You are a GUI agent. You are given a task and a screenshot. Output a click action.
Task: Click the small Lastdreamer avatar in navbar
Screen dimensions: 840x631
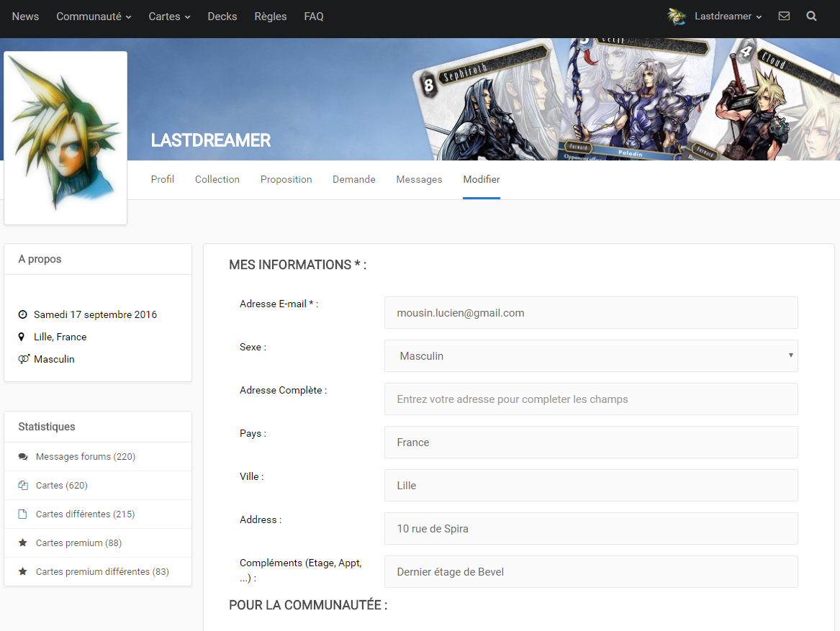pos(677,17)
